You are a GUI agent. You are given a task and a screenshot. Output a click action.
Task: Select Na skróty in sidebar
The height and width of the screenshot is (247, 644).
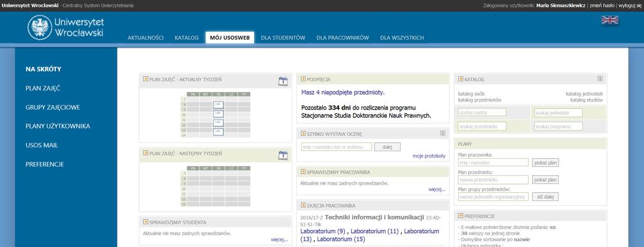coord(43,69)
